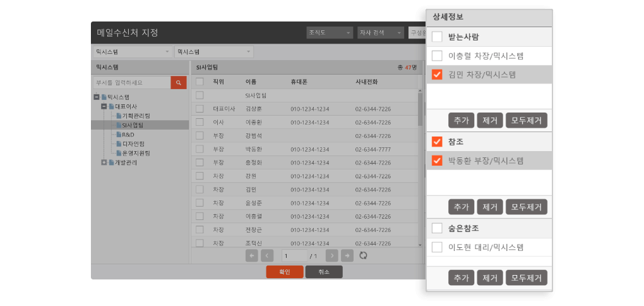Collapse the 믹시스템 root tree node
The image size is (644, 306).
pyautogui.click(x=97, y=97)
